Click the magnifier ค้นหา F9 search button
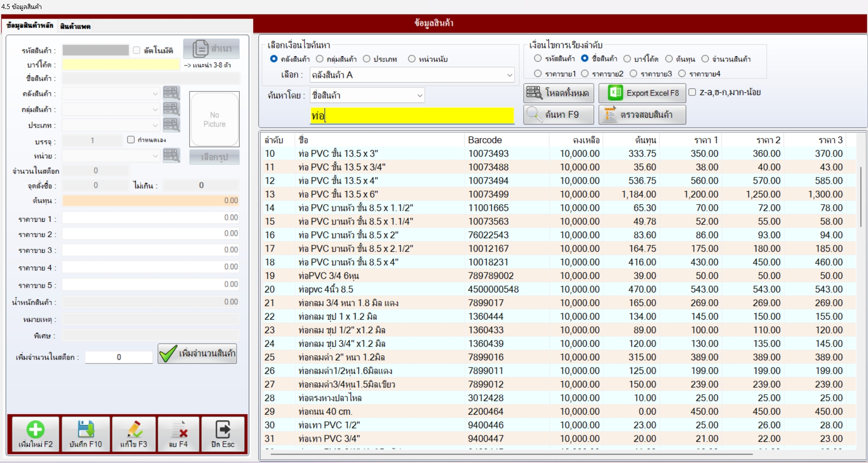Screen dimensions: 868x463 pos(559,115)
